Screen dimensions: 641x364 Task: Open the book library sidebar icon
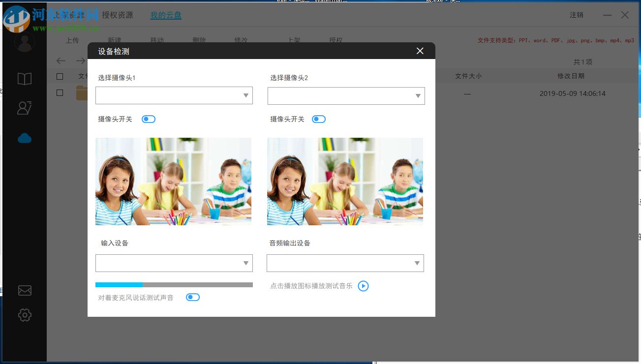coord(25,79)
